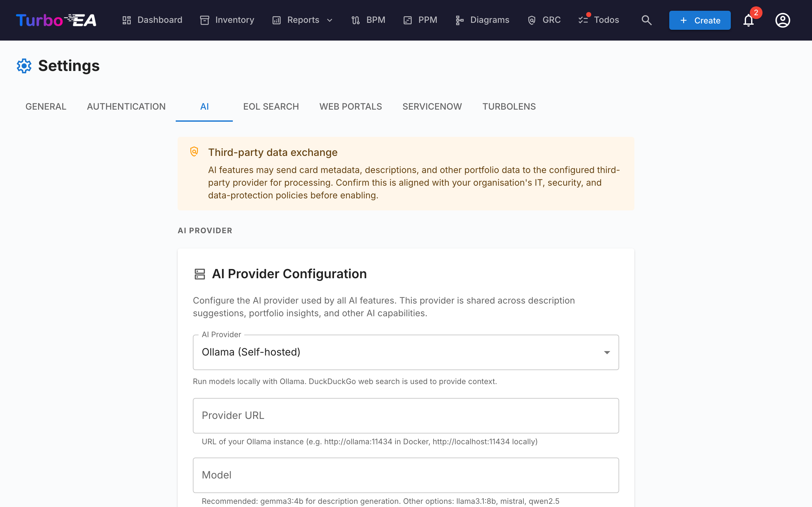Focus the Model input field
Screen dimensions: 812x507
coord(406,475)
